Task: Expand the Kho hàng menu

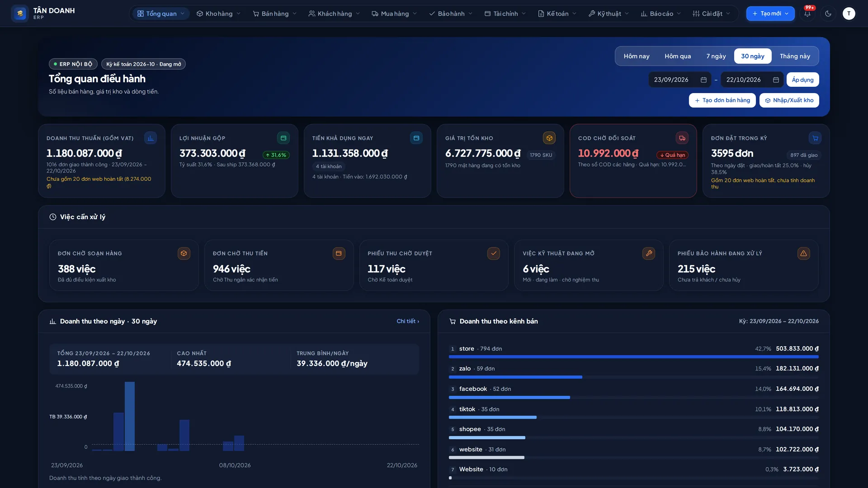Action: coord(219,14)
